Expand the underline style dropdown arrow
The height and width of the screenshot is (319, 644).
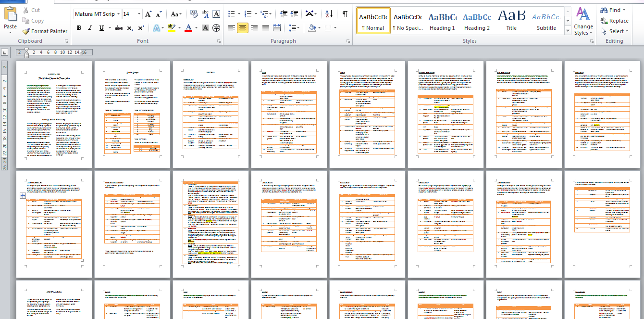(109, 28)
